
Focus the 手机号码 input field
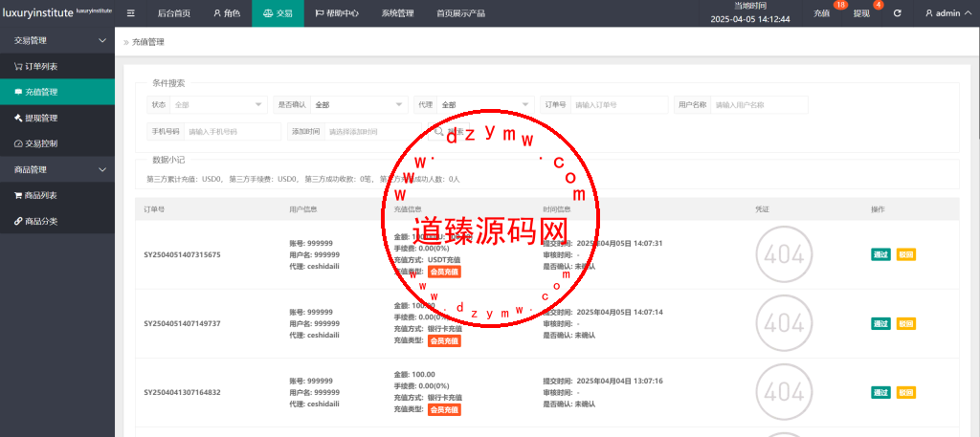pyautogui.click(x=233, y=132)
